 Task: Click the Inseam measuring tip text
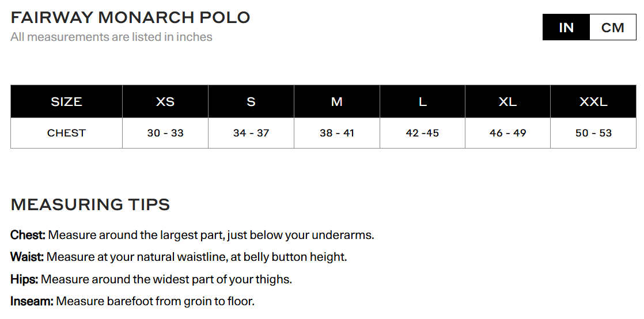click(x=132, y=301)
